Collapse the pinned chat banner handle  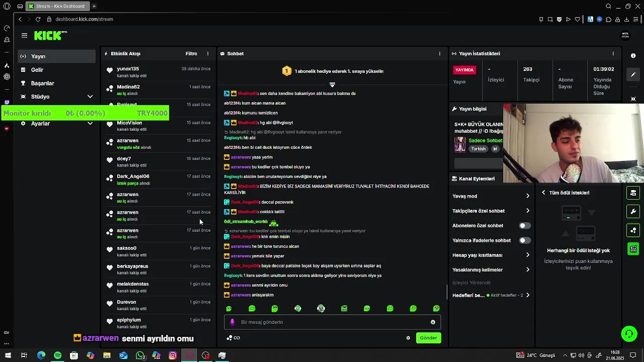coord(332,84)
